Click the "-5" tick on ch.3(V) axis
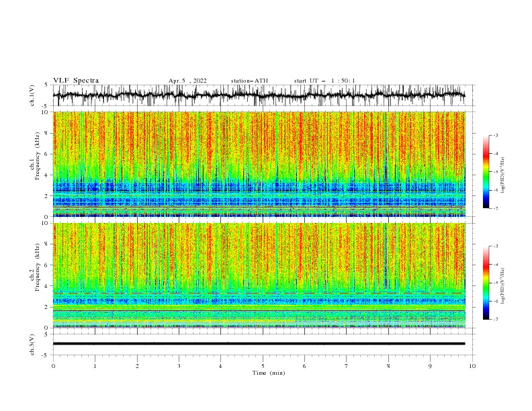The width and height of the screenshot is (532, 411). [45, 355]
